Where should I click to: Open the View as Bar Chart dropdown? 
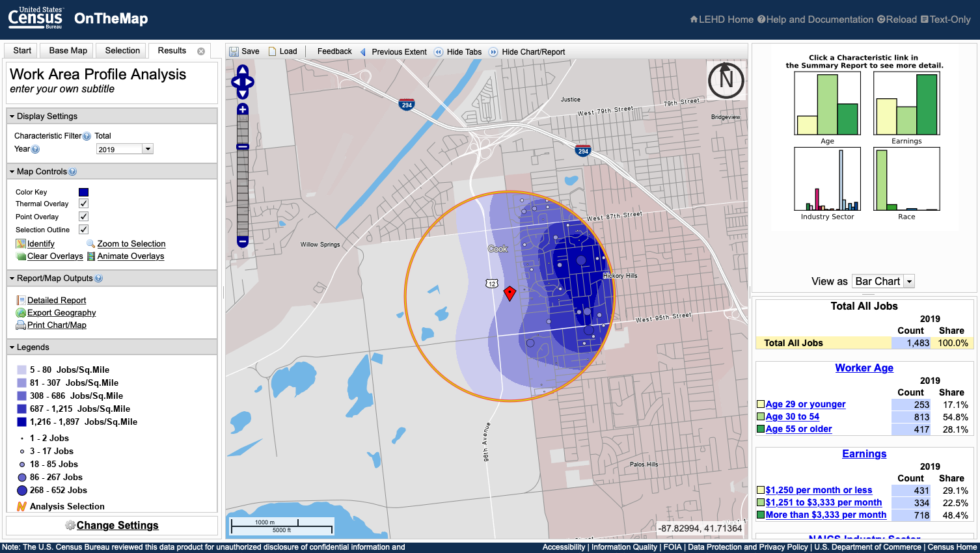tap(908, 281)
